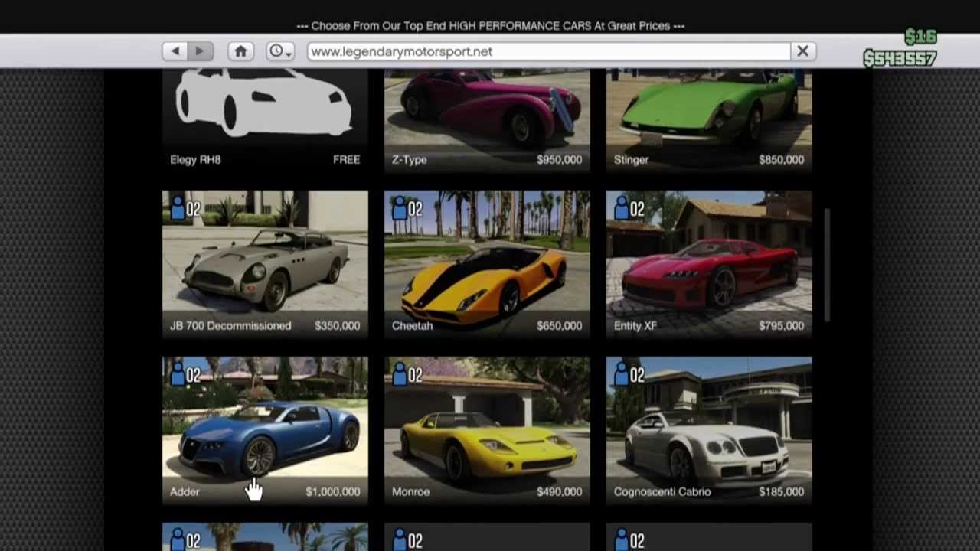980x551 pixels.
Task: Click the $16 cash display
Action: [x=920, y=37]
